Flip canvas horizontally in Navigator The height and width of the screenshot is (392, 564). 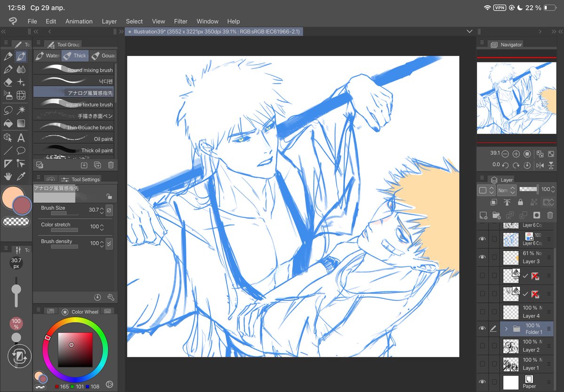[x=540, y=165]
